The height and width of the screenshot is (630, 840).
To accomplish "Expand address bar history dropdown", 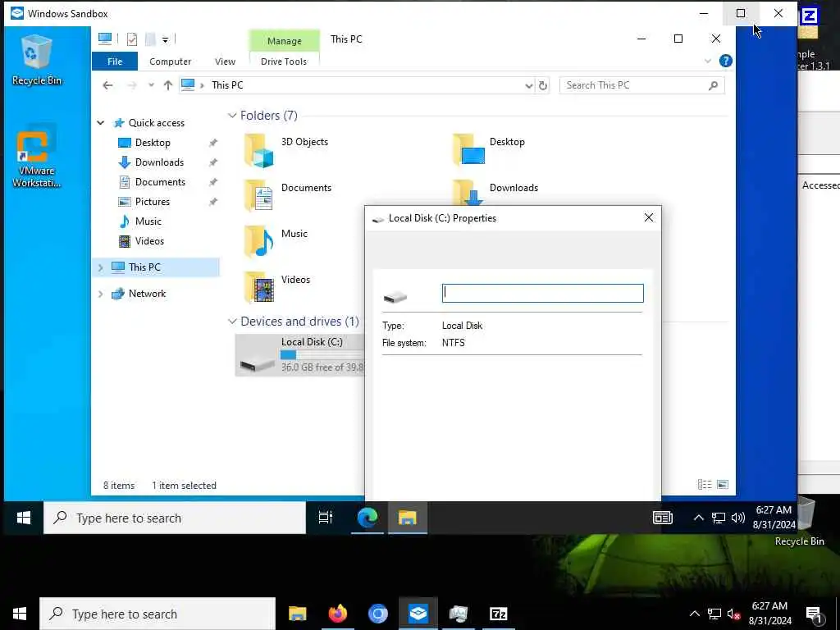I will coord(528,85).
